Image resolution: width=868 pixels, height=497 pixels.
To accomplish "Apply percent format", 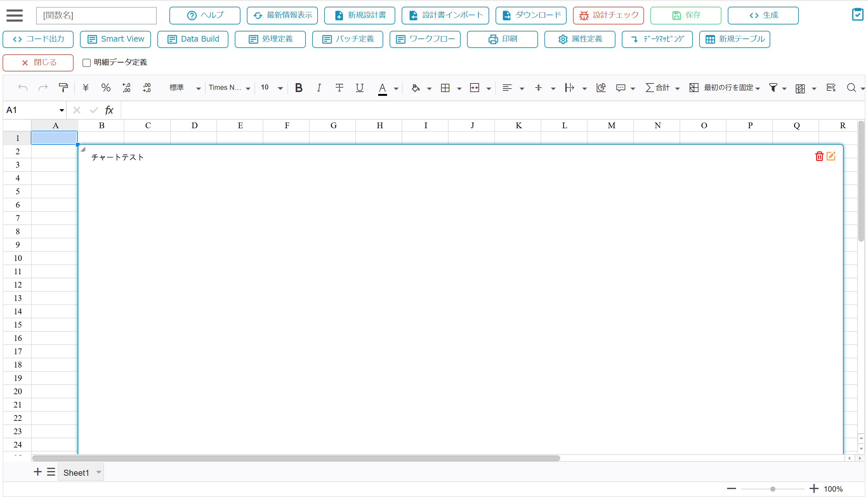I will coord(106,88).
